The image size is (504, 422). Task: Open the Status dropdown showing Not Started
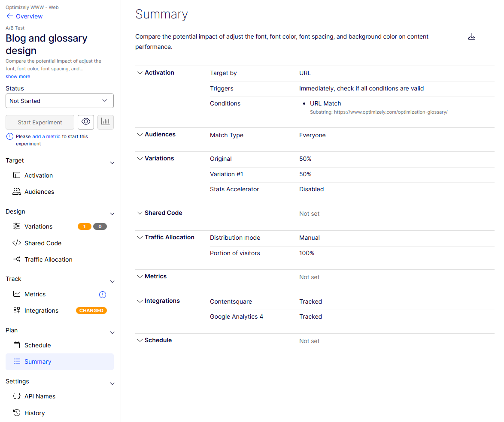60,101
